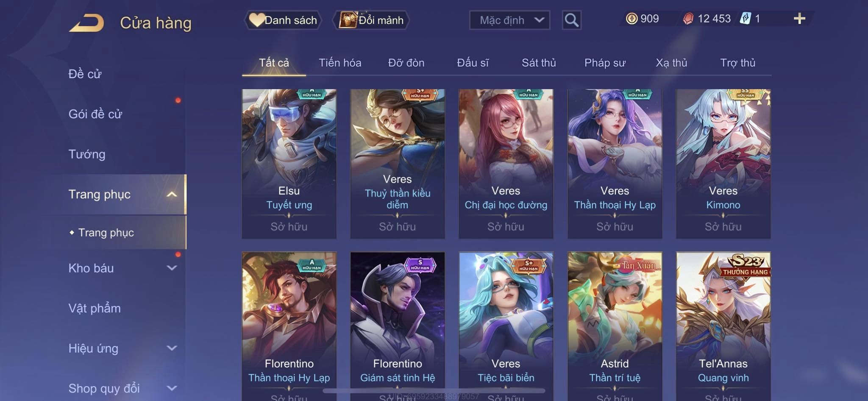
Task: Click the gold coin currency icon
Action: [632, 19]
